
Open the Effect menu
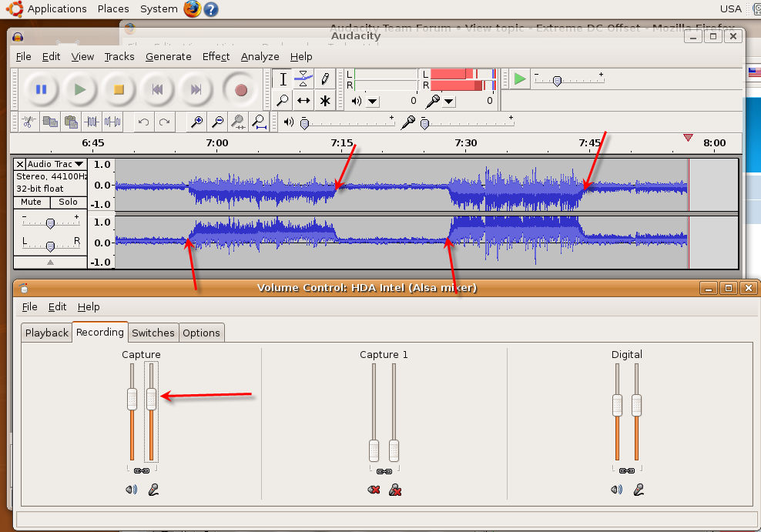216,57
